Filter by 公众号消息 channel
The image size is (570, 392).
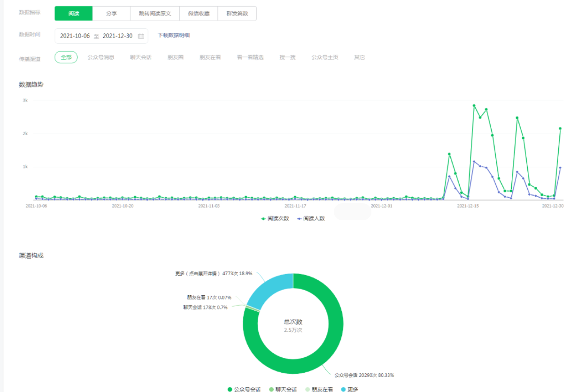100,57
